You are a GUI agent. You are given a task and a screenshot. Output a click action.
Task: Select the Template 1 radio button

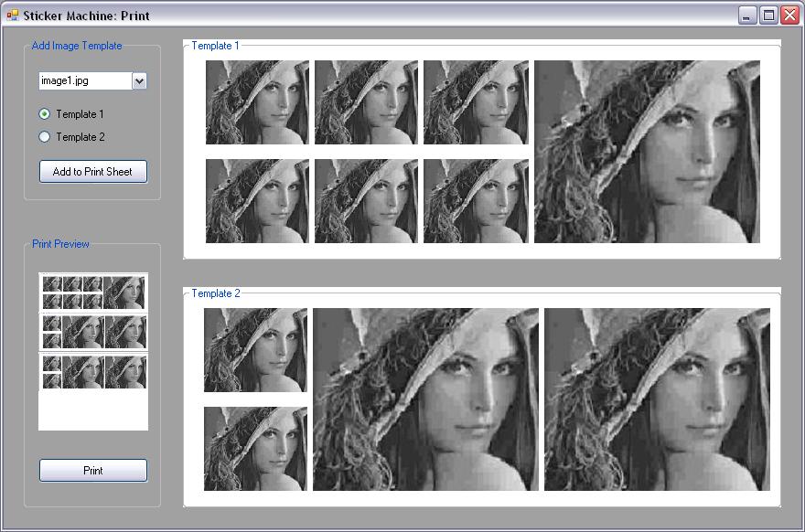[x=45, y=114]
